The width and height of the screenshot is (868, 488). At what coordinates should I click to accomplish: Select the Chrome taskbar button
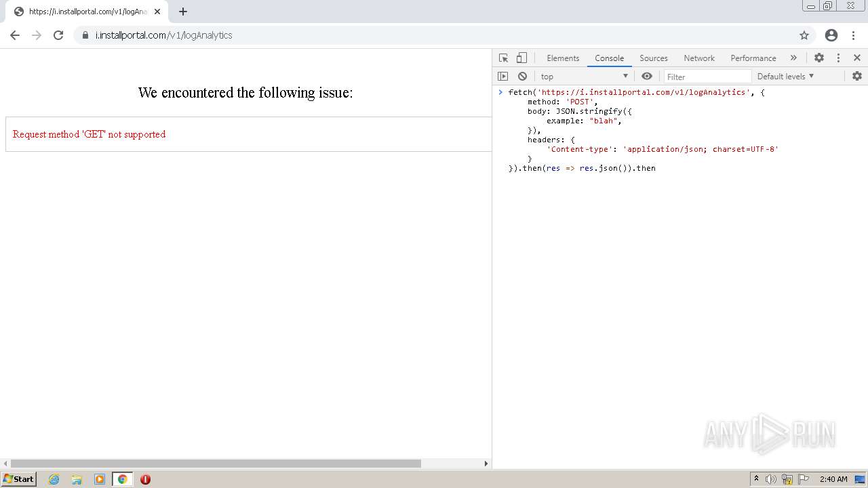point(122,479)
